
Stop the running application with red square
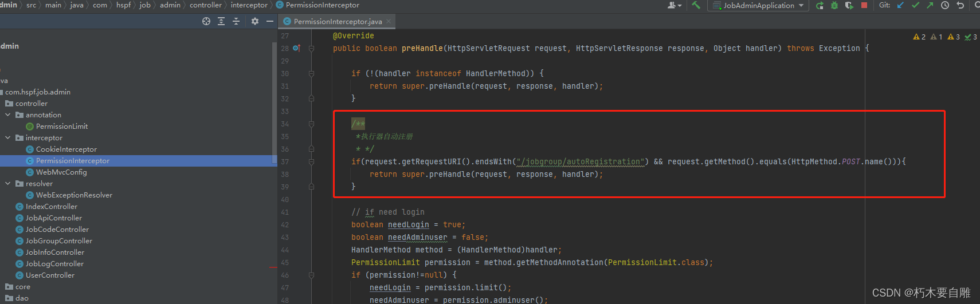(864, 5)
